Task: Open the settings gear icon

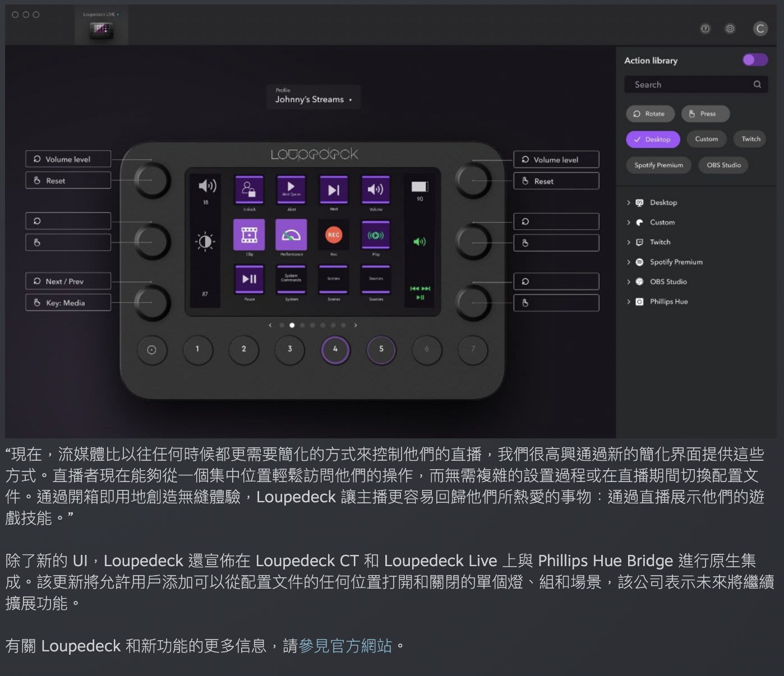Action: (730, 29)
